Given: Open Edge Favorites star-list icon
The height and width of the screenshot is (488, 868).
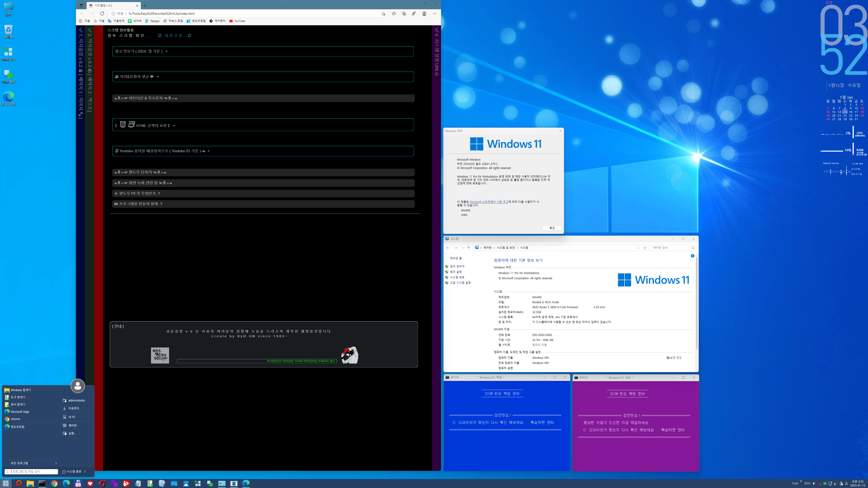Looking at the screenshot, I should pyautogui.click(x=394, y=14).
